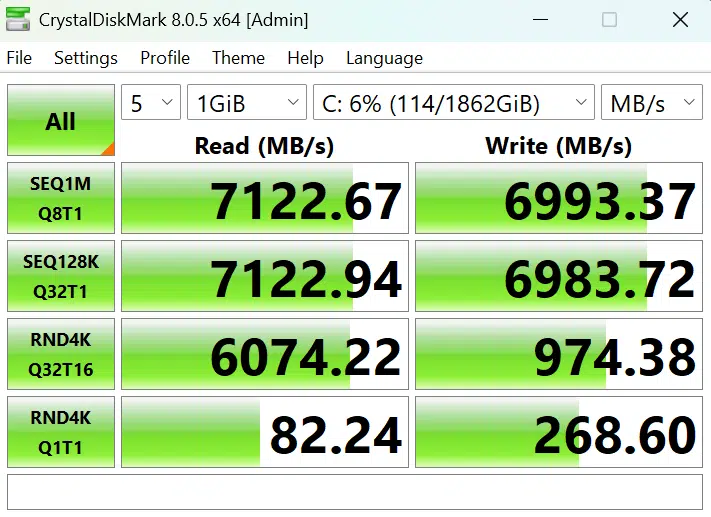
Task: Start the RND4K Q32T16 test
Action: 61,354
